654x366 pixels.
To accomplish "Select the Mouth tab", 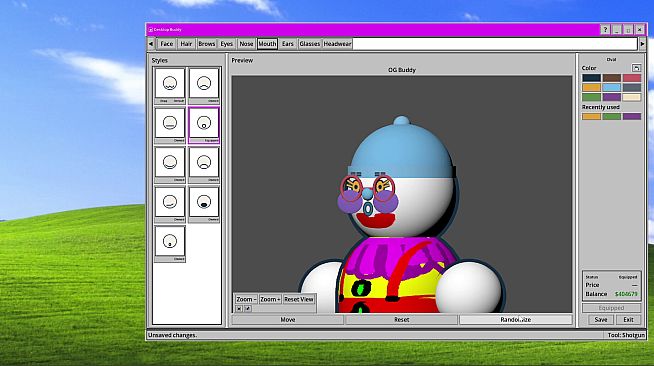I will click(267, 44).
